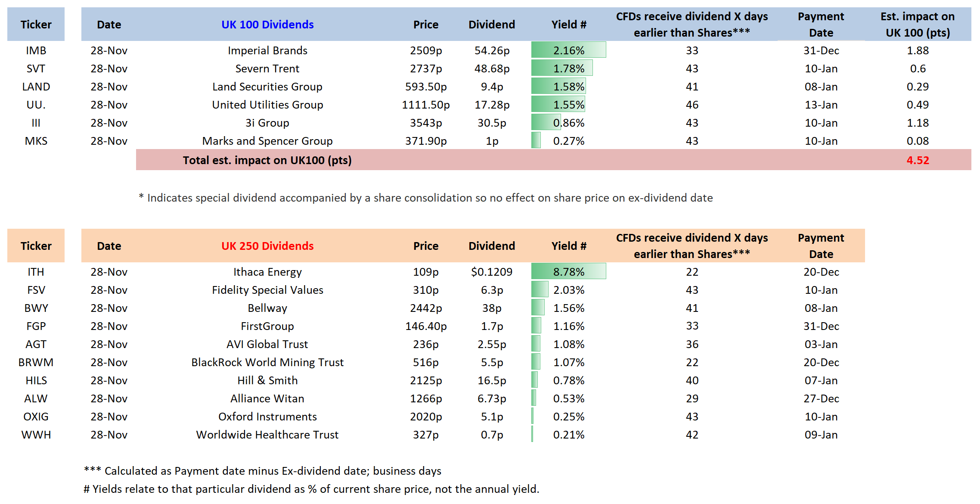Select the 1.18 impact value
This screenshot has width=980, height=504.
point(918,123)
